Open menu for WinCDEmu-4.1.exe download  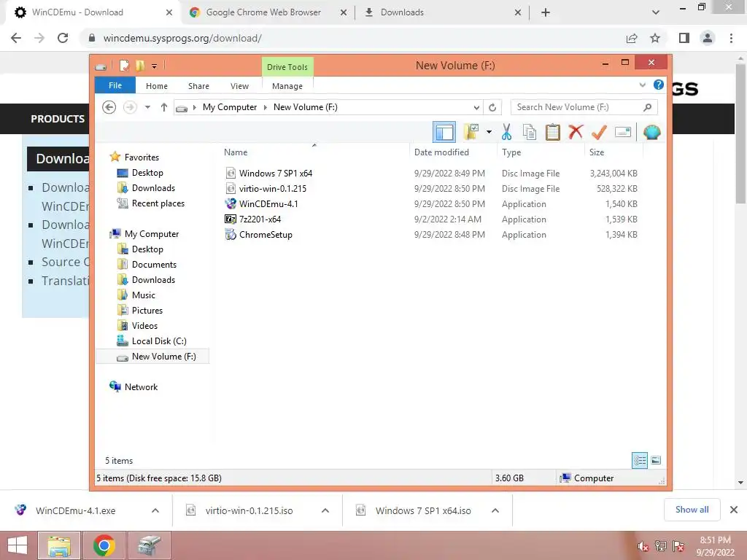tap(155, 511)
